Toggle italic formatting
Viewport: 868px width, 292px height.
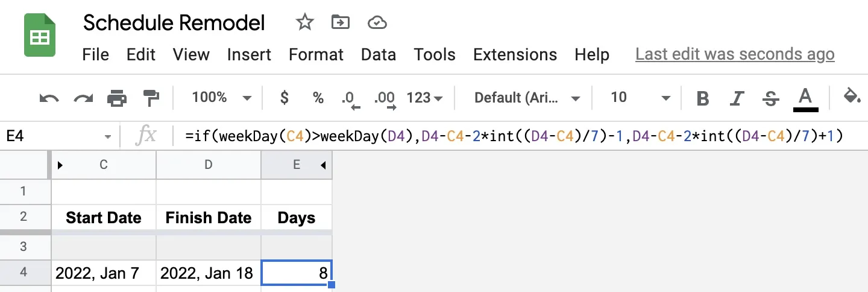(x=736, y=98)
